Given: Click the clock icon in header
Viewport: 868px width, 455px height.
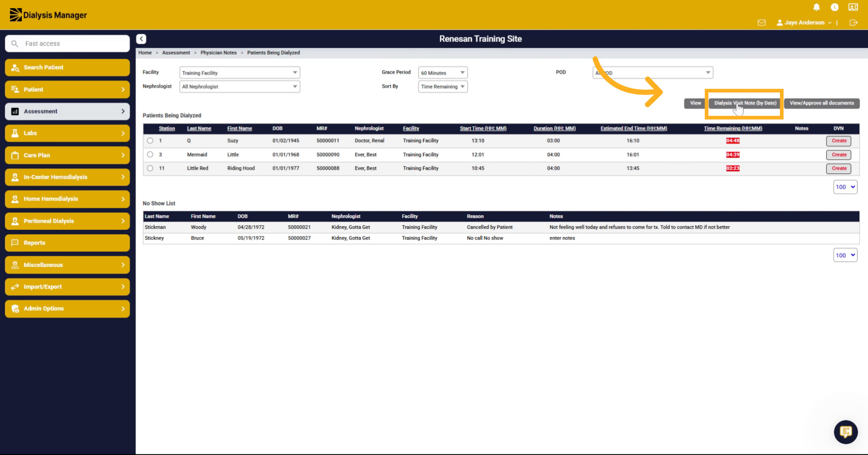Looking at the screenshot, I should pos(834,7).
